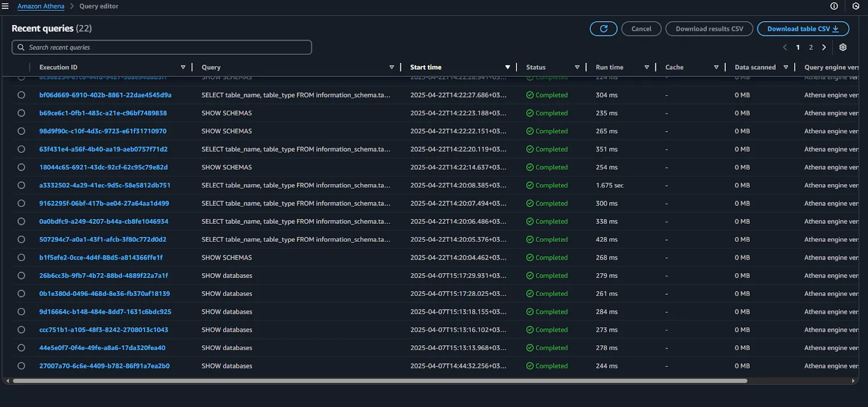Click the refresh queries icon button
The height and width of the screenshot is (407, 868).
tap(603, 29)
